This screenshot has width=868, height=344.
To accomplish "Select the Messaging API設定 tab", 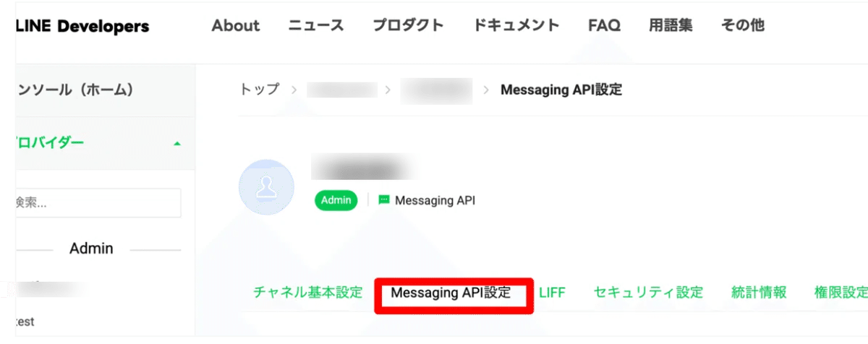I will point(451,293).
